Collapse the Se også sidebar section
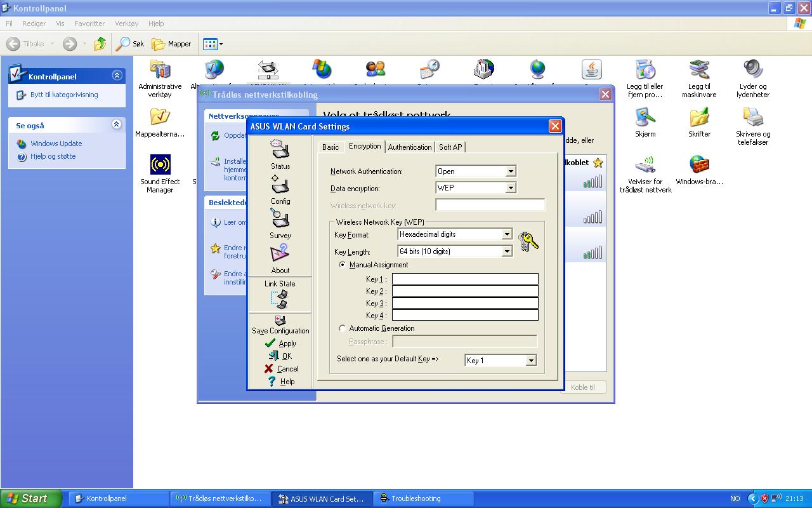Image resolution: width=812 pixels, height=508 pixels. (x=116, y=124)
